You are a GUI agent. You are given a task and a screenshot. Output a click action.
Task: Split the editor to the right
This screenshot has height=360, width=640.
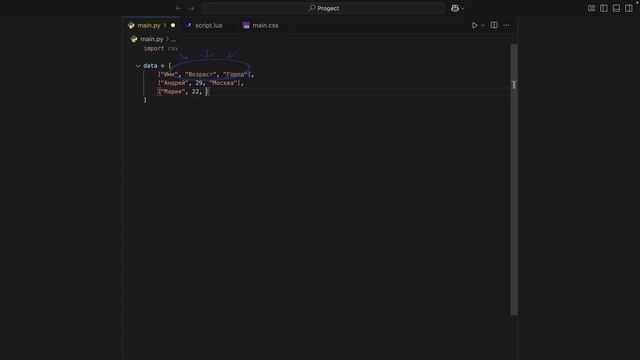[494, 25]
